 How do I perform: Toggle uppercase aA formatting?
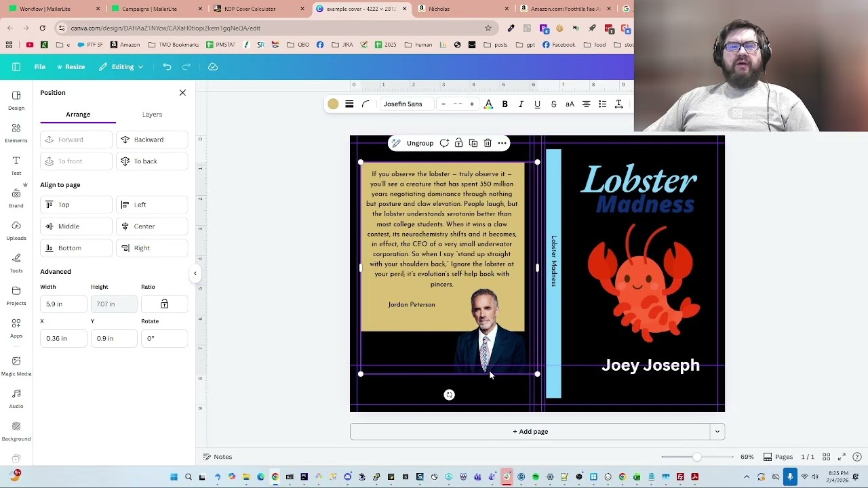click(570, 104)
